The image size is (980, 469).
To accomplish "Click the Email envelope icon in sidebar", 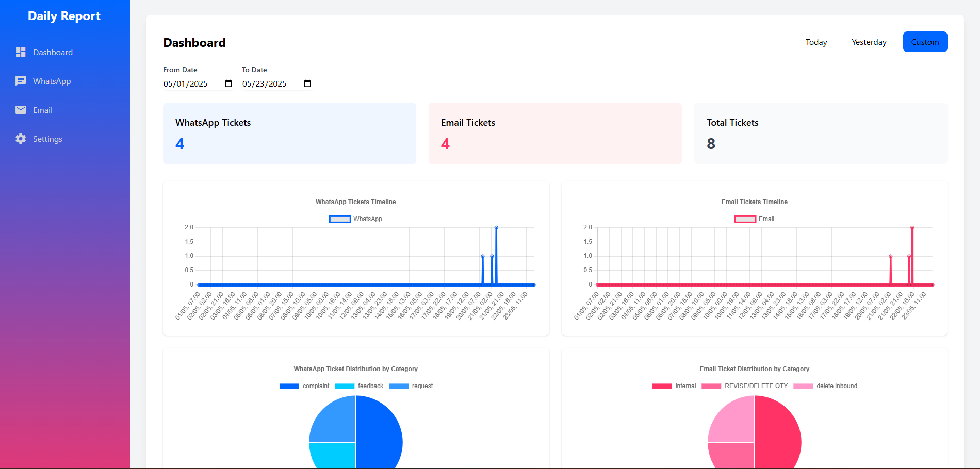I will click(21, 110).
